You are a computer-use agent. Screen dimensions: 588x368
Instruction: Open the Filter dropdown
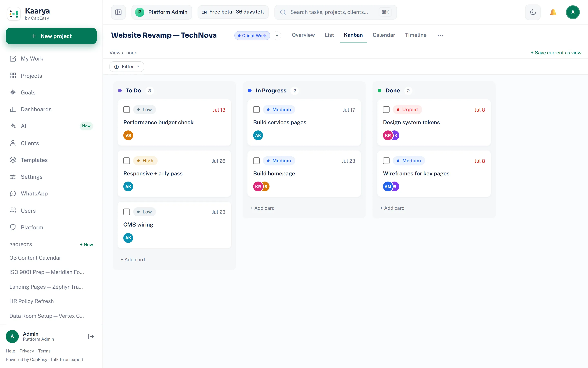pos(127,67)
